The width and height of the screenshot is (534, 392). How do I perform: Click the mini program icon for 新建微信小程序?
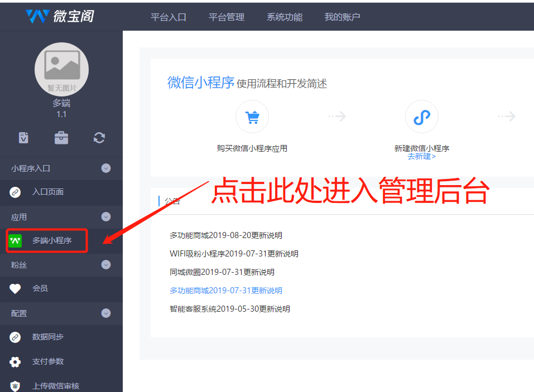(422, 117)
